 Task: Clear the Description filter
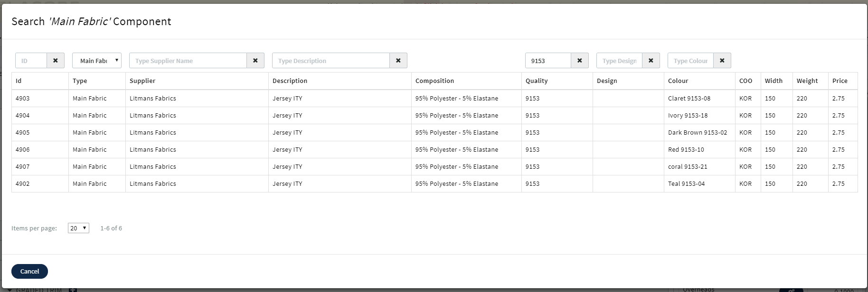coord(398,61)
